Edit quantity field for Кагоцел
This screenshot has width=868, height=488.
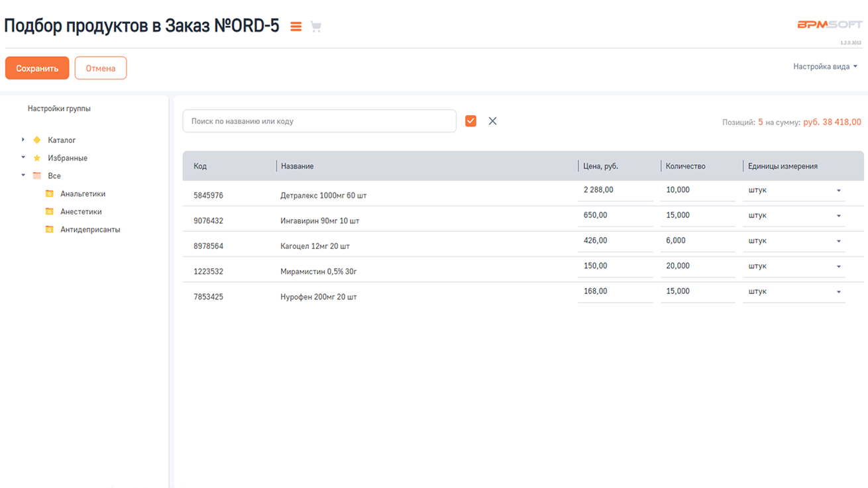point(697,241)
